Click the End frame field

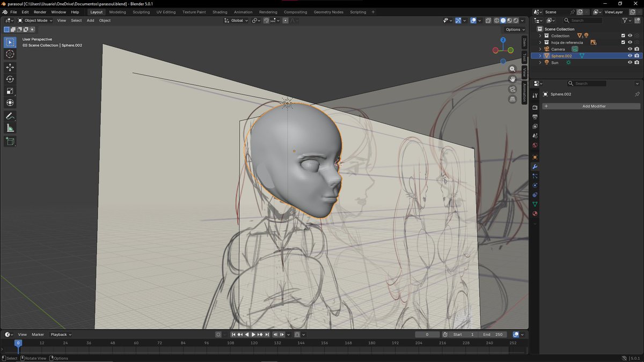[x=492, y=334]
